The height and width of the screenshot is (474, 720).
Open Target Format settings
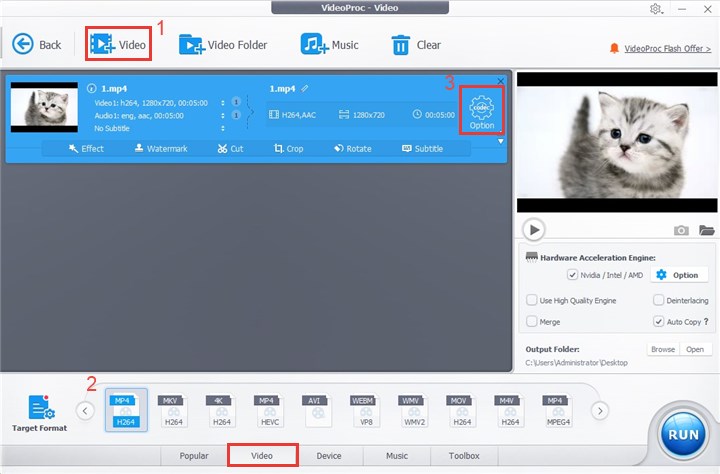click(39, 413)
